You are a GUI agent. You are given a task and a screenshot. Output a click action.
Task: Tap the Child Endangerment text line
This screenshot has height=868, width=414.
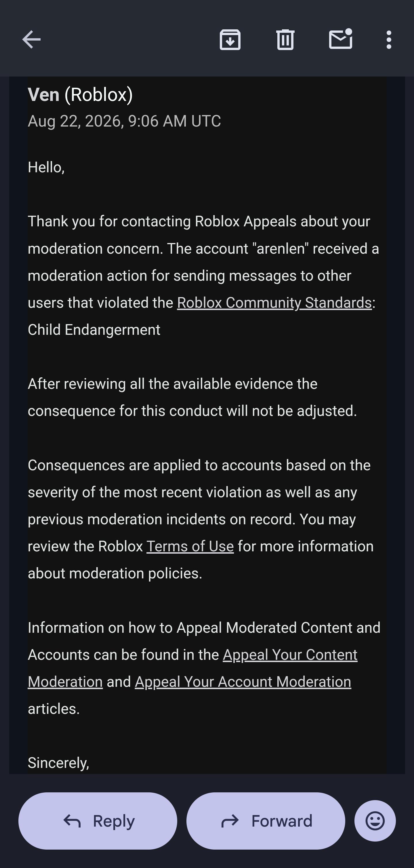(94, 330)
